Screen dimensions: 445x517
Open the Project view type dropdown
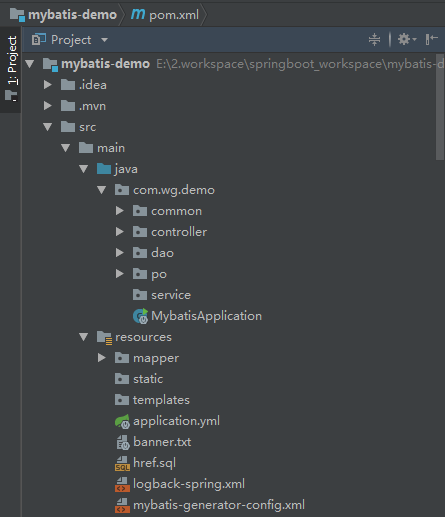click(104, 40)
